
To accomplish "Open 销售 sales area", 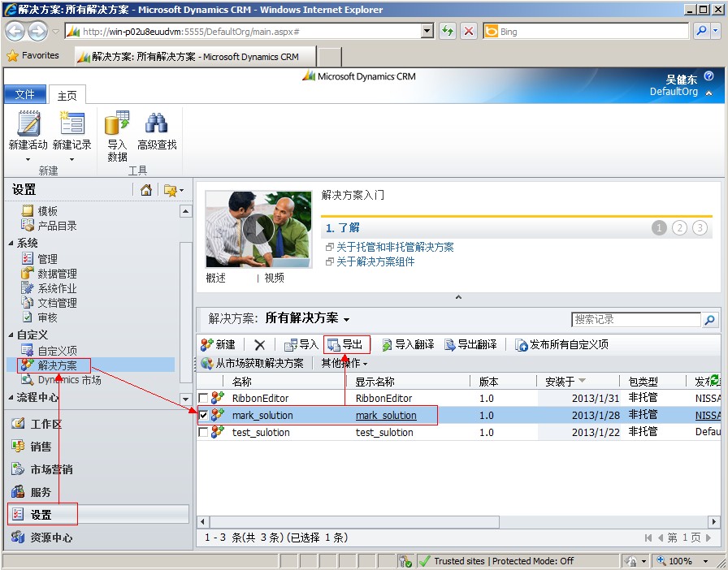I will click(32, 447).
